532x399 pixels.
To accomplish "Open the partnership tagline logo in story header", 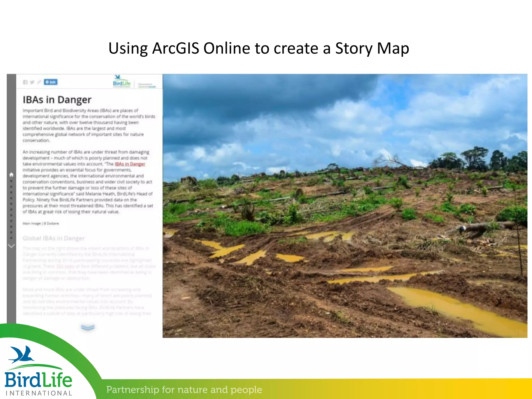I will [147, 85].
